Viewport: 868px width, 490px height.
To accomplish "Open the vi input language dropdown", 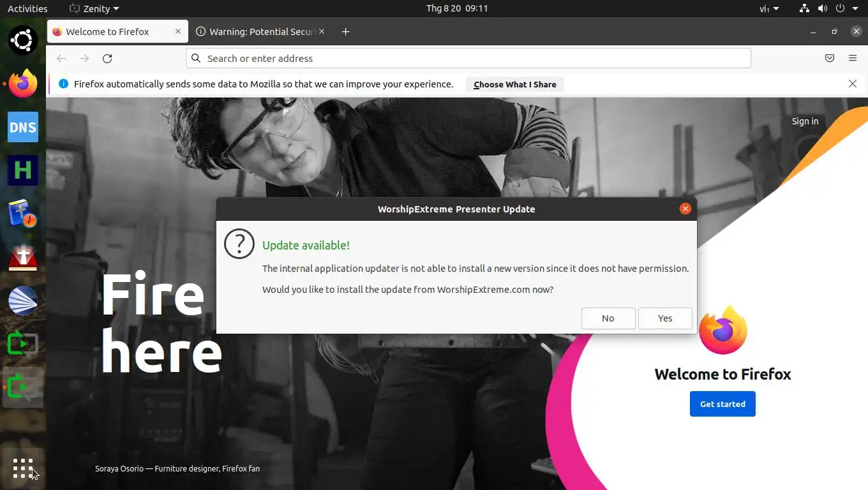I will (769, 8).
